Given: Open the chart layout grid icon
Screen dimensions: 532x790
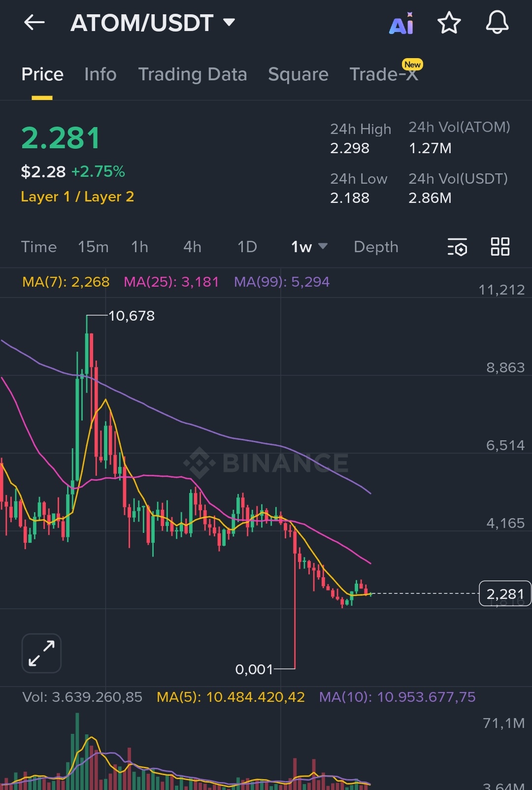Looking at the screenshot, I should tap(500, 246).
